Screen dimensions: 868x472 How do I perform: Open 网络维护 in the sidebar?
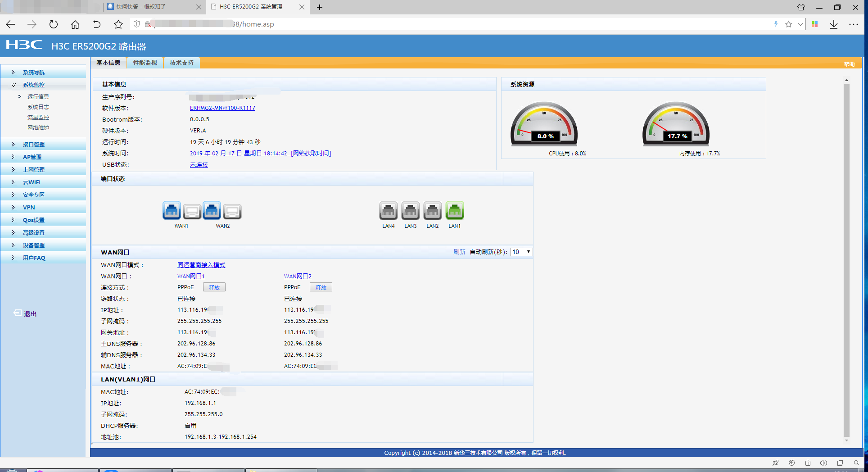(x=38, y=127)
